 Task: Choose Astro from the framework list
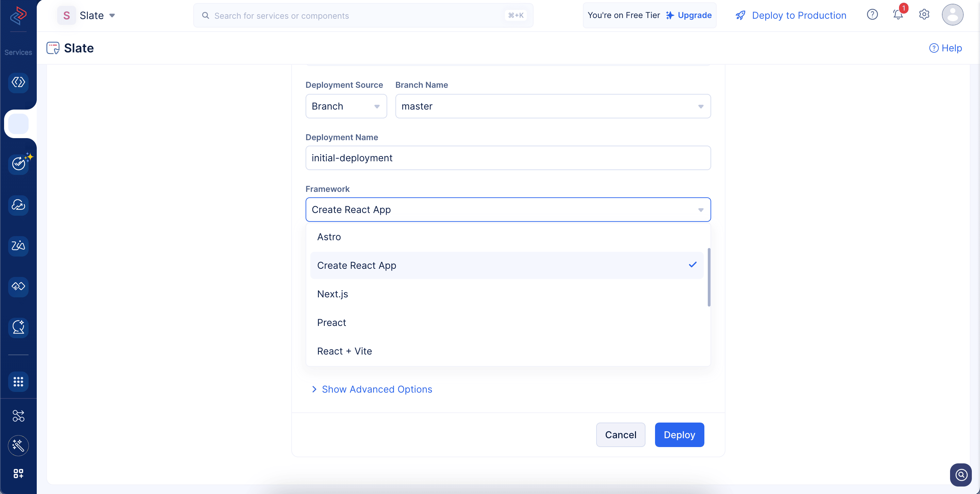[x=506, y=237]
